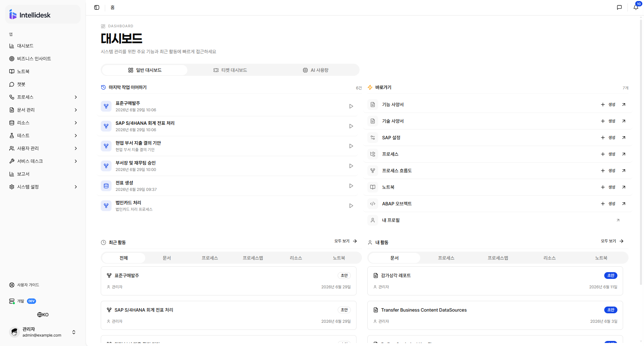Click play icon for 법인카드 처리
The width and height of the screenshot is (644, 346).
coord(351,206)
